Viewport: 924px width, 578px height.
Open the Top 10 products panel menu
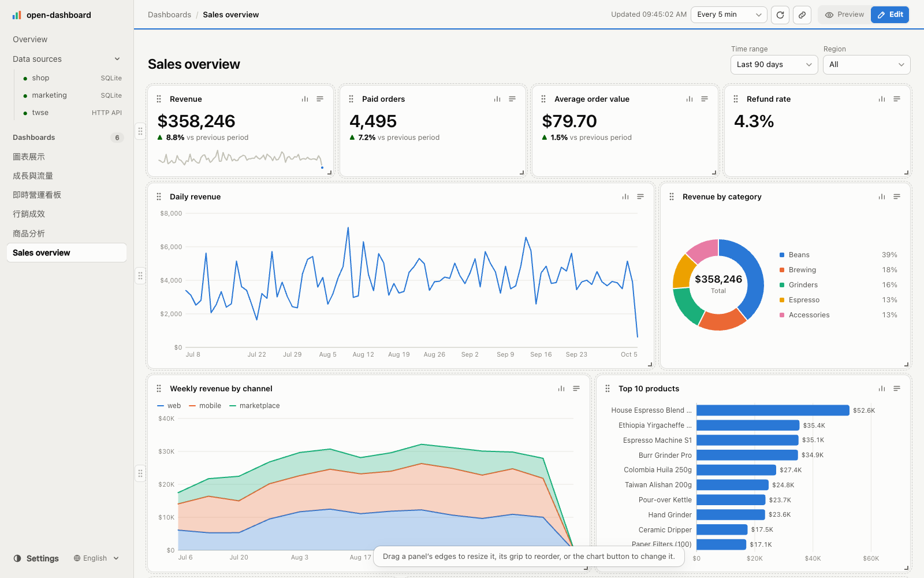pos(897,389)
